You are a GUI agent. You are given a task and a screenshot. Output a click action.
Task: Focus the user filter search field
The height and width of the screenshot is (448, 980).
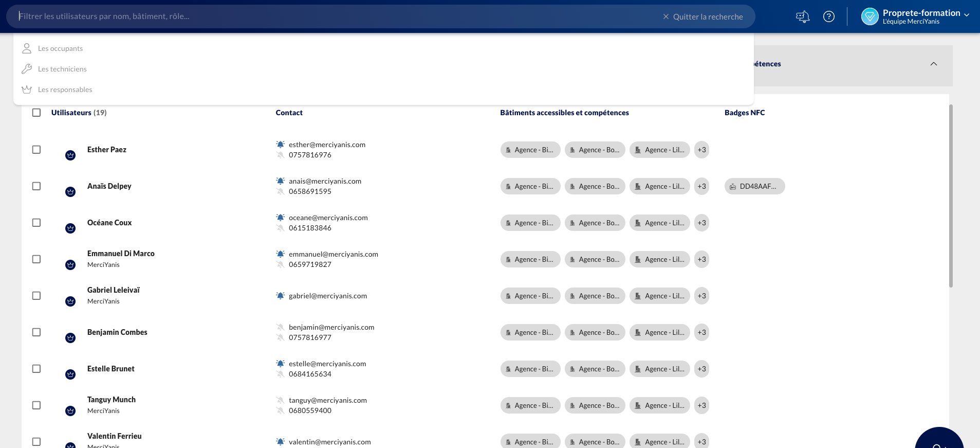334,16
